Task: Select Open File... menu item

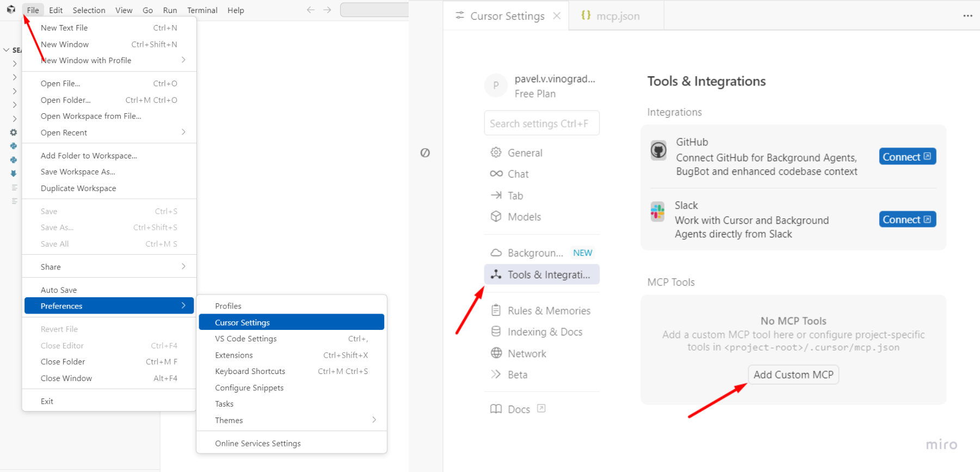Action: click(109, 83)
